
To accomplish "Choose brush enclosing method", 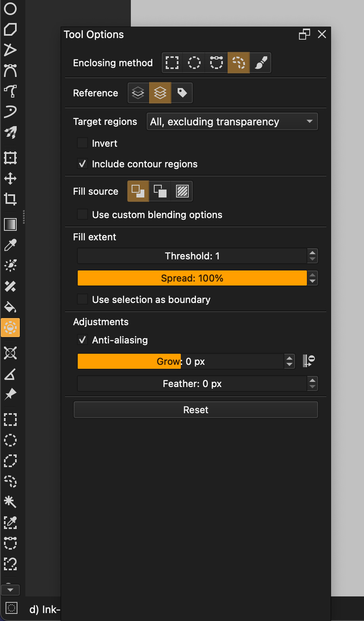I will click(261, 63).
